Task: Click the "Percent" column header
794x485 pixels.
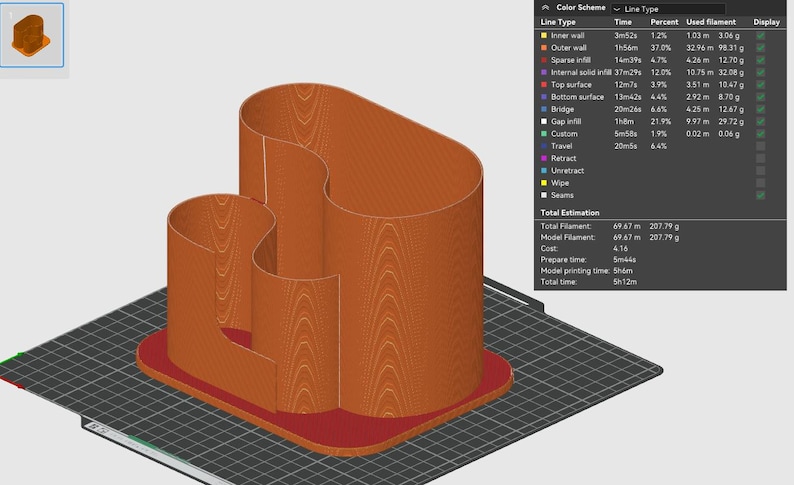Action: (664, 22)
